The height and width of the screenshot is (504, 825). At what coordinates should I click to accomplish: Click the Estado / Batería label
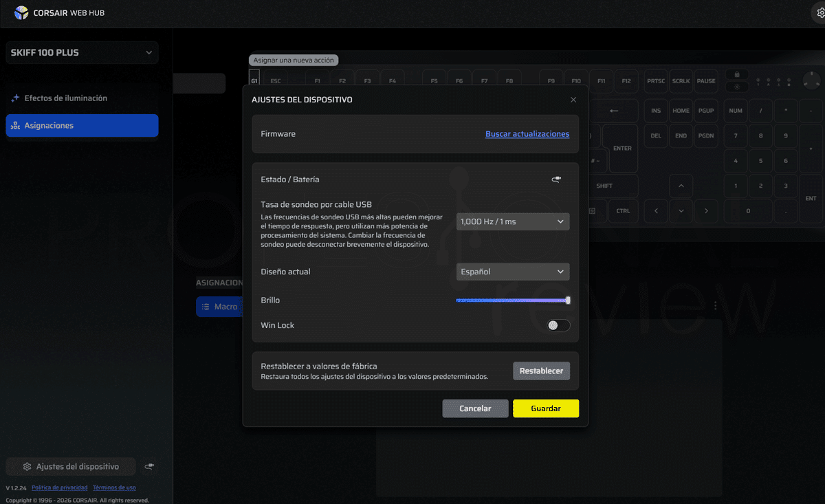290,179
